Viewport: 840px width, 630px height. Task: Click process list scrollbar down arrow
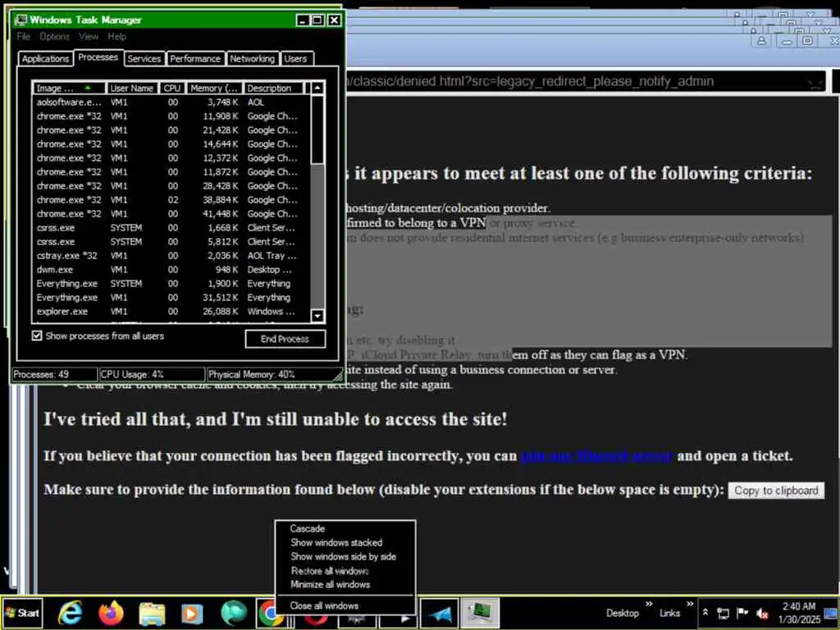[317, 316]
